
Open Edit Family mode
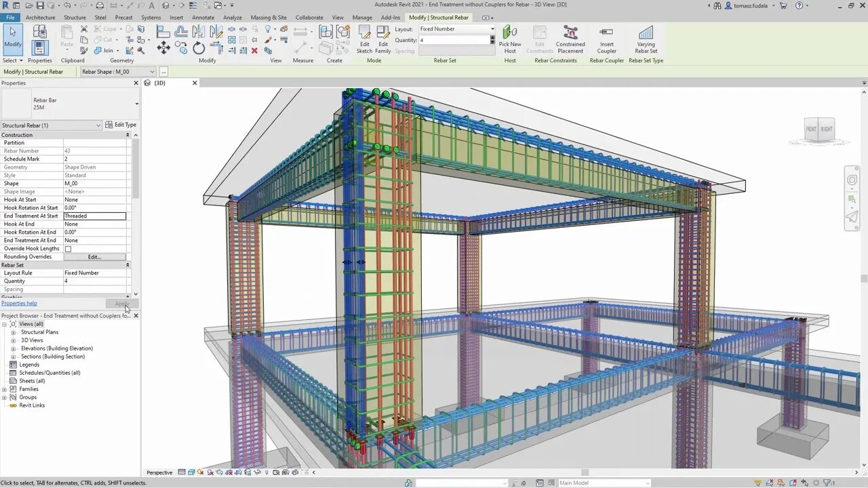pyautogui.click(x=383, y=39)
